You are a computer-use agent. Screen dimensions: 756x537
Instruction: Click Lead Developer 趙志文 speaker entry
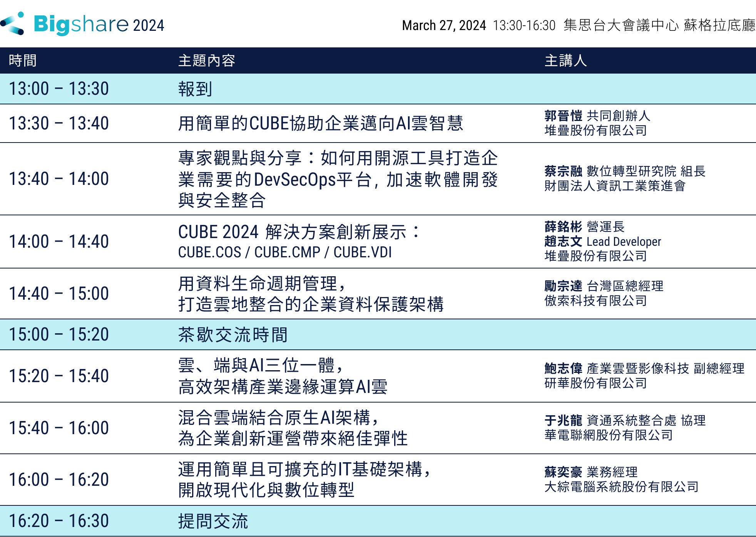point(602,242)
